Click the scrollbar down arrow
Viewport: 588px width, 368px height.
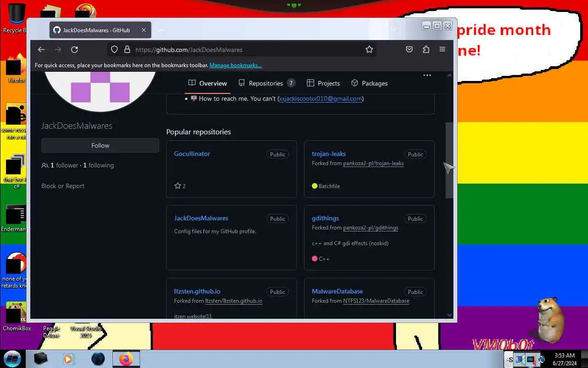[x=449, y=315]
